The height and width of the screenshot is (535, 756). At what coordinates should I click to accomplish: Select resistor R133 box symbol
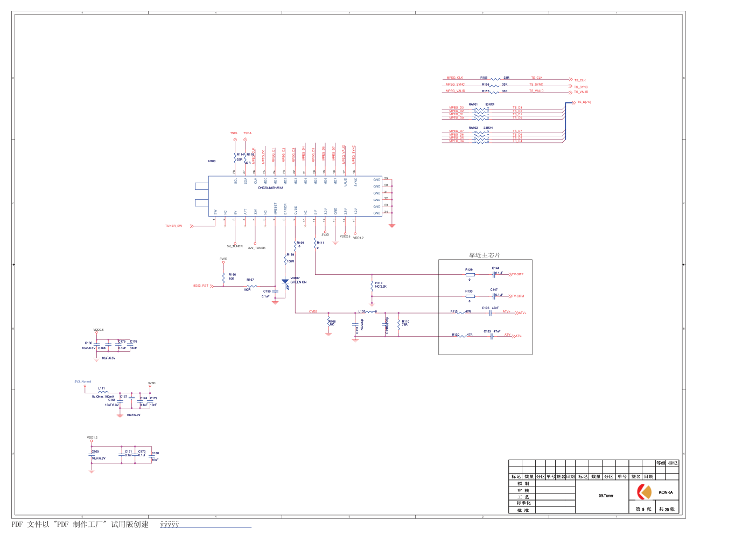[470, 296]
